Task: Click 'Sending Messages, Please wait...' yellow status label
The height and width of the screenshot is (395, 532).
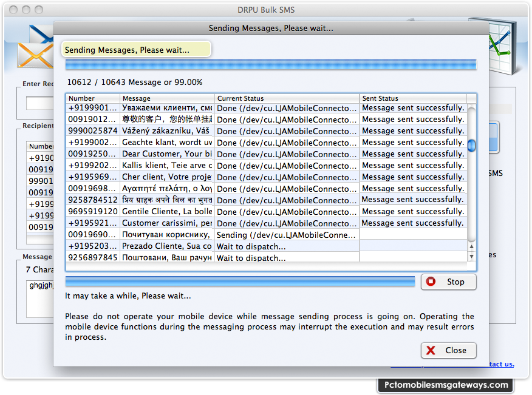Action: pos(136,50)
